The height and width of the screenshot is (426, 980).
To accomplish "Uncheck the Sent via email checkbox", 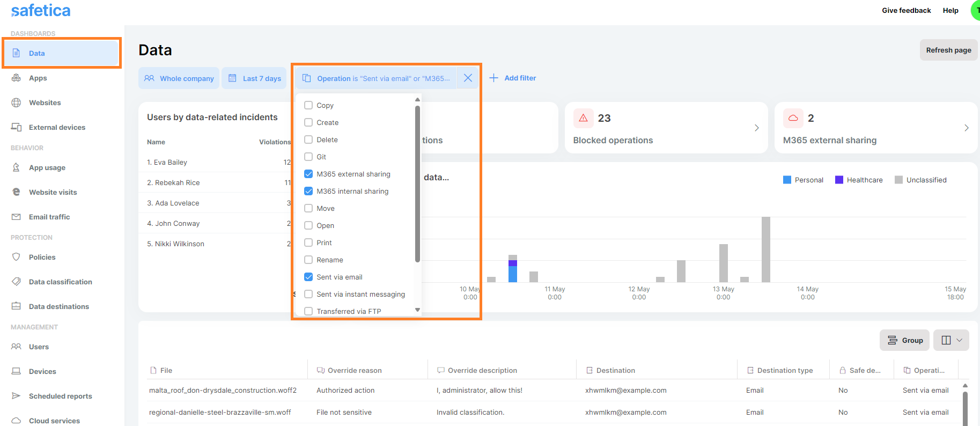I will coord(308,277).
